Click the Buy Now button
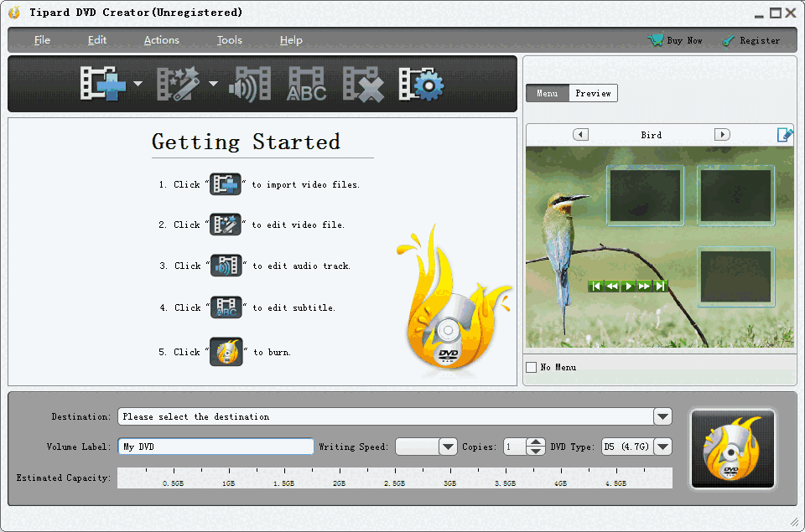 pyautogui.click(x=675, y=39)
